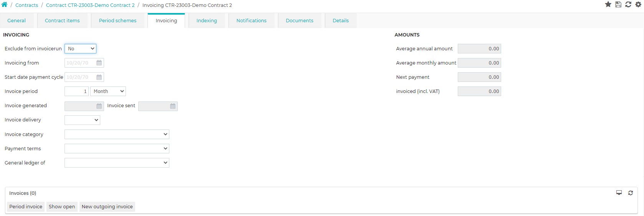
Task: Refresh the Invoices list panel
Action: (631, 193)
